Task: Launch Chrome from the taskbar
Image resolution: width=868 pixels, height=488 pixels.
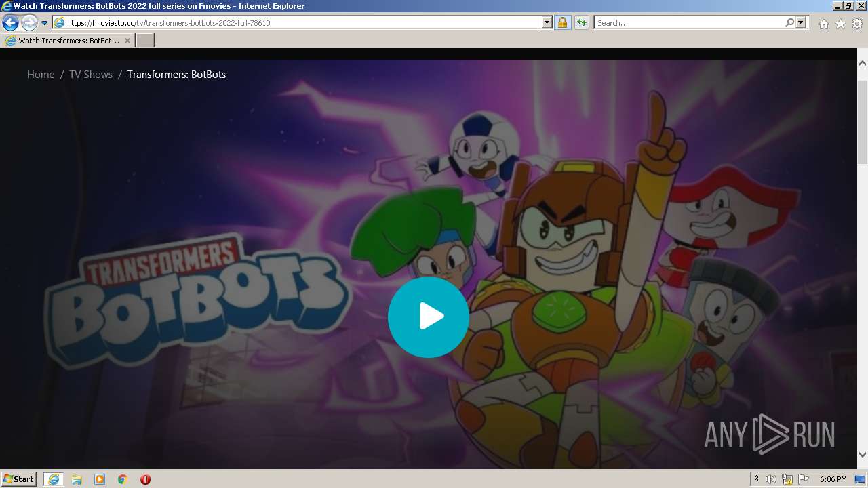Action: point(123,479)
